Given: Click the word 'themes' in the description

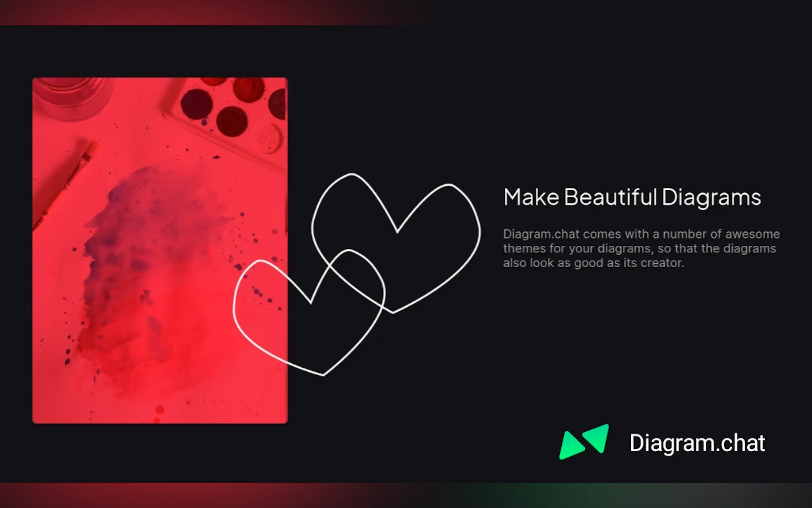Looking at the screenshot, I should (x=524, y=249).
